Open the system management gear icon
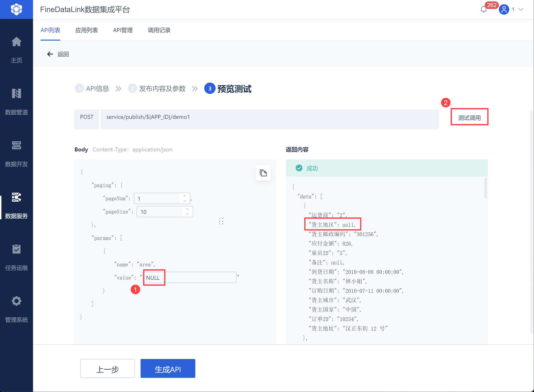534x392 pixels. (16, 301)
